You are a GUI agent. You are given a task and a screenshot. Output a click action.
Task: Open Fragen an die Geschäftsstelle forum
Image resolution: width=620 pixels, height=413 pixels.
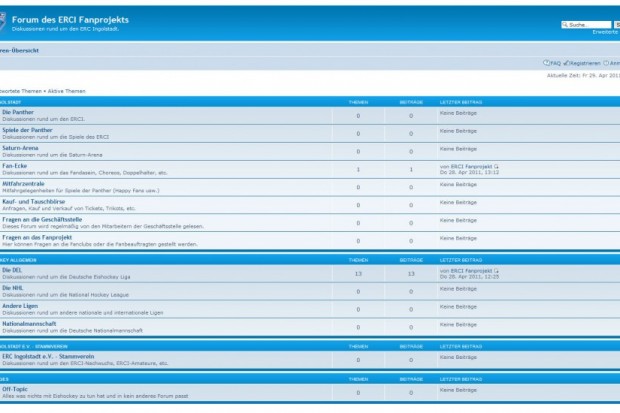click(42, 219)
